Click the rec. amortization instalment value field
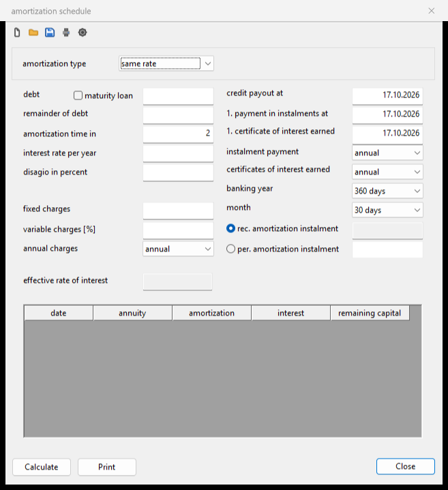448x490 pixels. point(387,230)
